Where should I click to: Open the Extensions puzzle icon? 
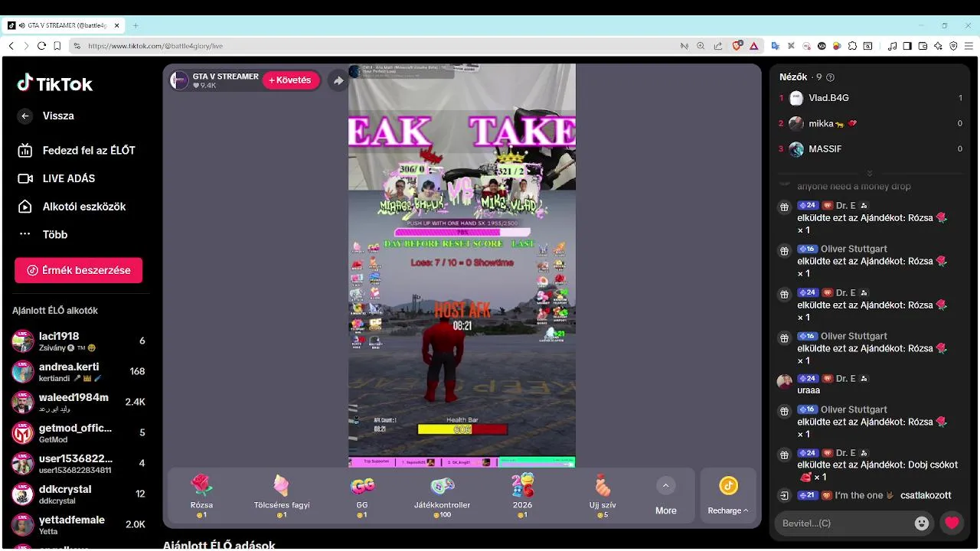852,46
